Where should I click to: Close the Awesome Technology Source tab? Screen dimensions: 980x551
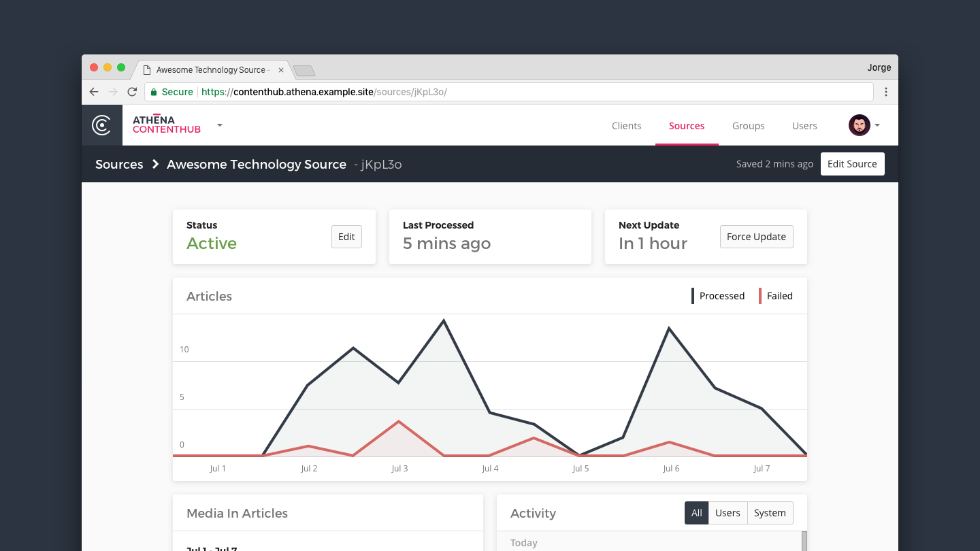tap(281, 70)
